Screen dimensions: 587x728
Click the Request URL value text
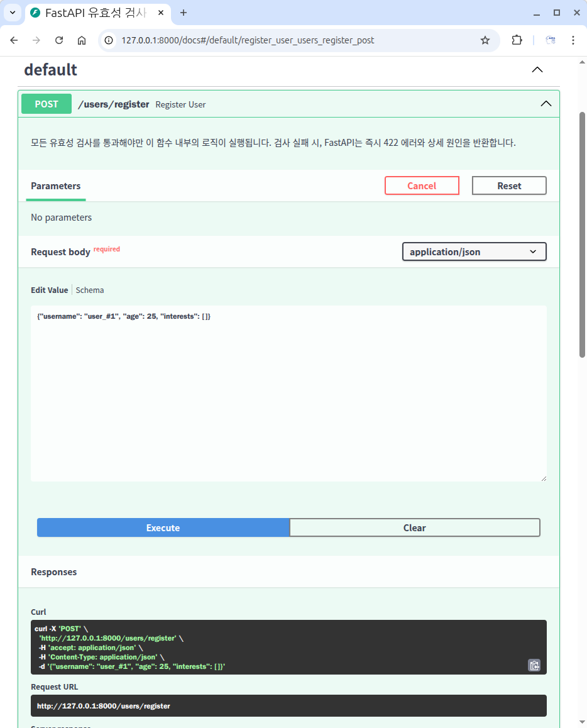pos(104,706)
